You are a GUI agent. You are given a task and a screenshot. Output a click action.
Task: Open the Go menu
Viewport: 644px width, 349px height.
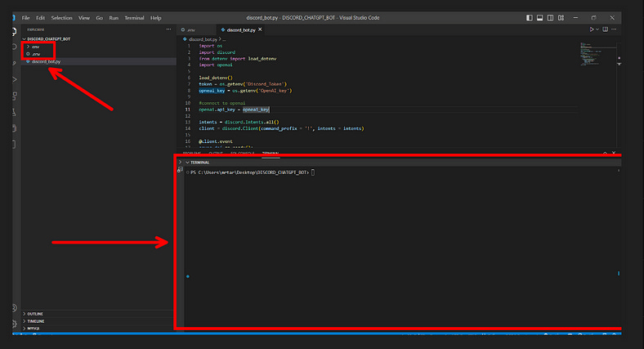tap(100, 18)
